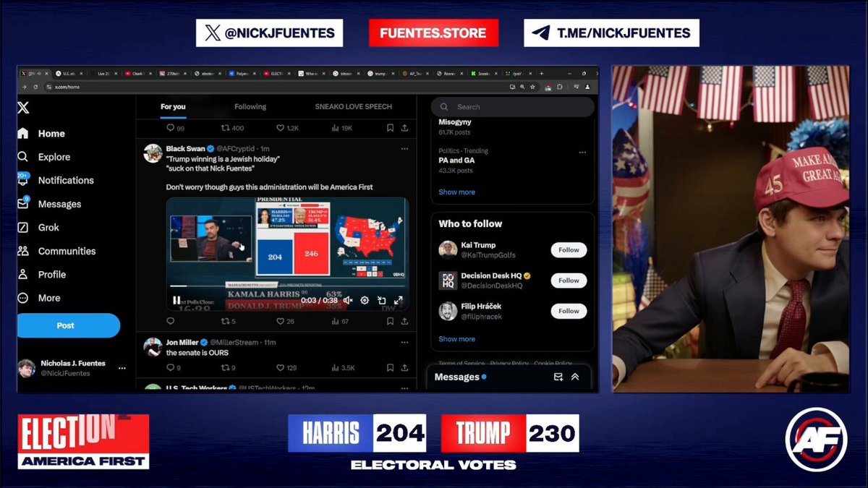The height and width of the screenshot is (488, 868).
Task: Open Jon Miller's profile name
Action: point(182,342)
